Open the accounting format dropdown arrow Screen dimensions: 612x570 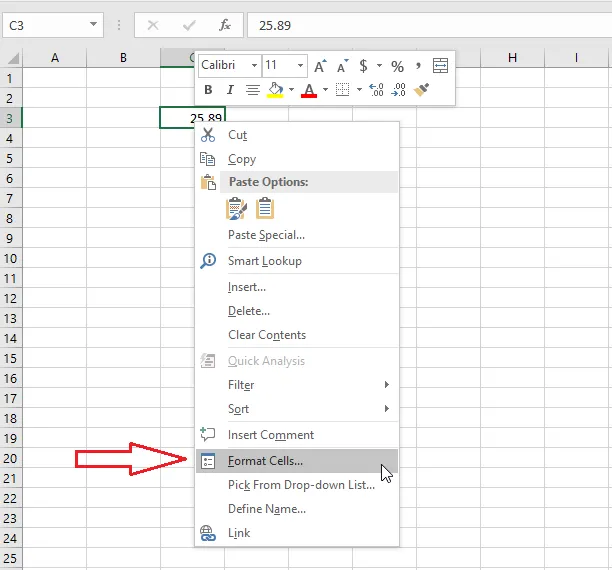click(x=379, y=65)
